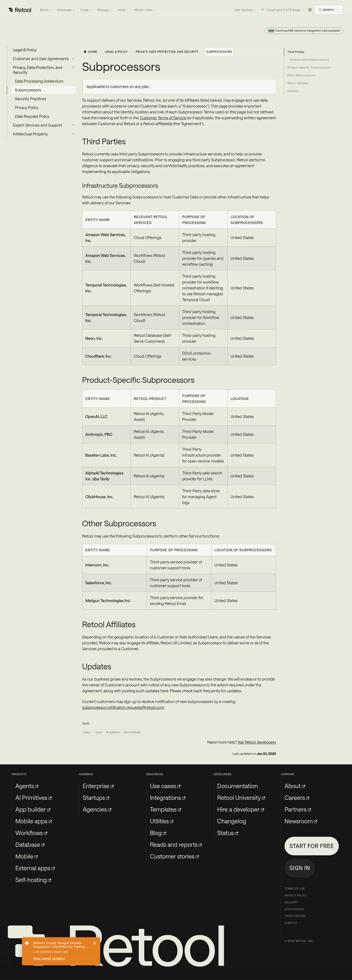The height and width of the screenshot is (980, 352).
Task: Click the magnifier icon in the Search button
Action: (320, 10)
